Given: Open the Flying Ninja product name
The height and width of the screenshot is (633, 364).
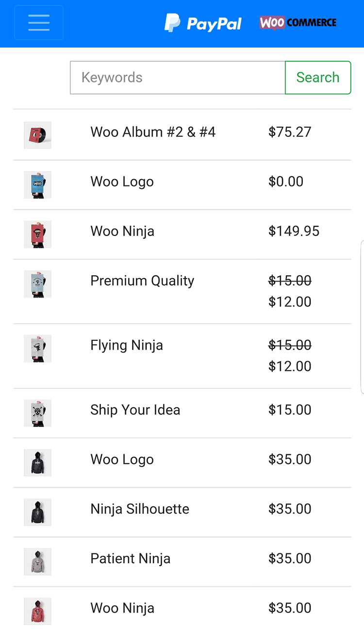Looking at the screenshot, I should tap(127, 345).
